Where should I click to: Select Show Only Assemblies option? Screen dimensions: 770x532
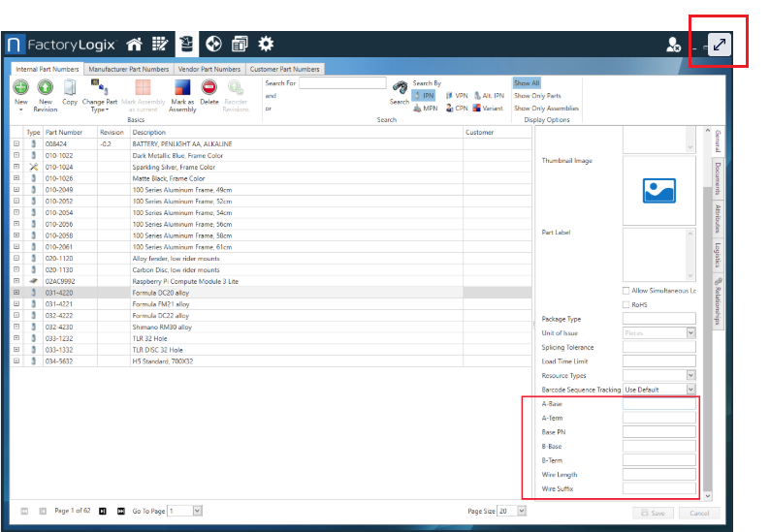pos(546,108)
